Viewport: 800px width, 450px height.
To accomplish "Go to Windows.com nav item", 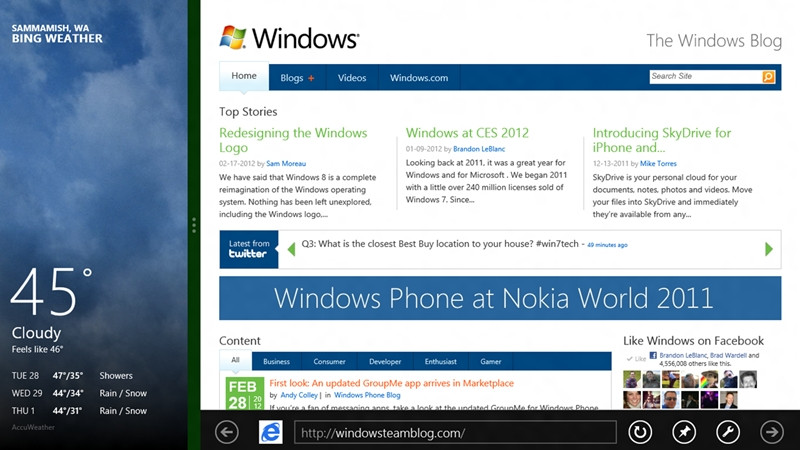I will (418, 78).
